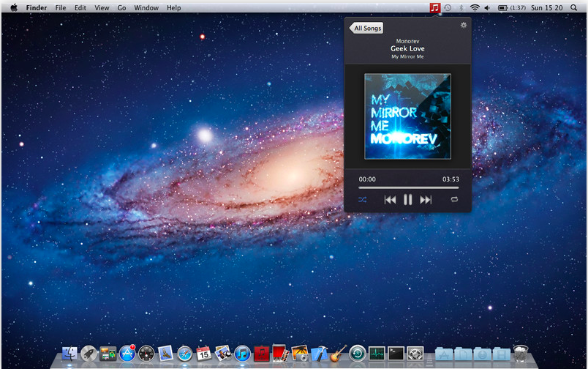Click the volume speaker icon

pyautogui.click(x=488, y=7)
